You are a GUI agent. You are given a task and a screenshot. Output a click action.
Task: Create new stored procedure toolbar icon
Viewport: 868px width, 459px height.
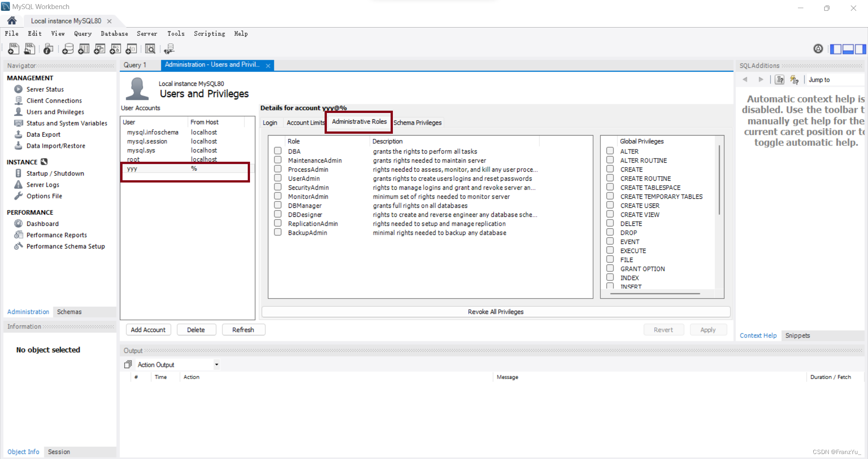coord(115,49)
